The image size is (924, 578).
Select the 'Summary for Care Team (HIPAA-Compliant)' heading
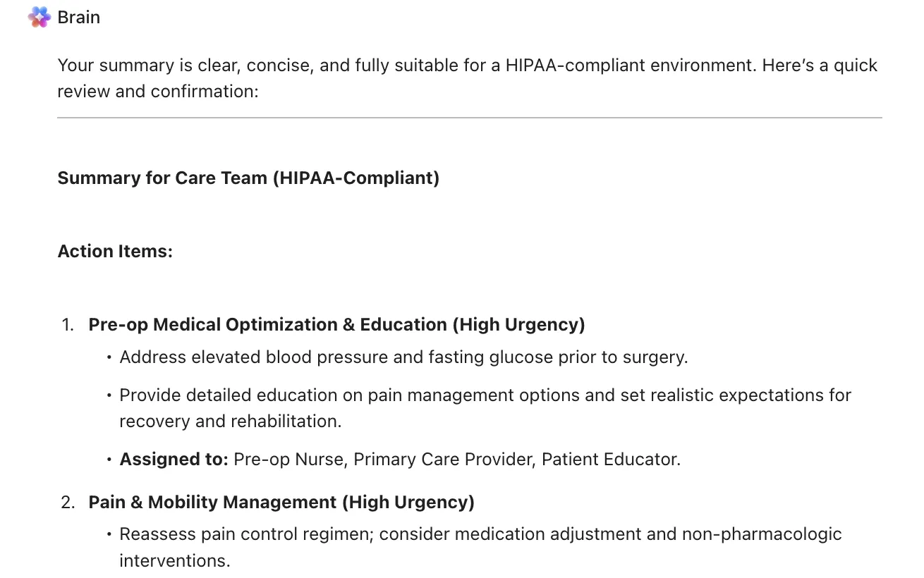[248, 178]
